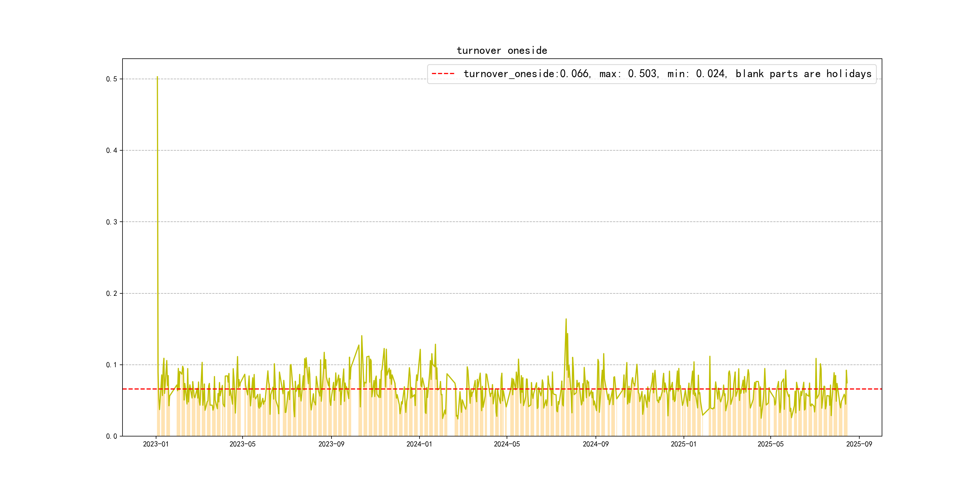Click the 0.2 y-axis tick label
The image size is (980, 490).
coord(112,293)
